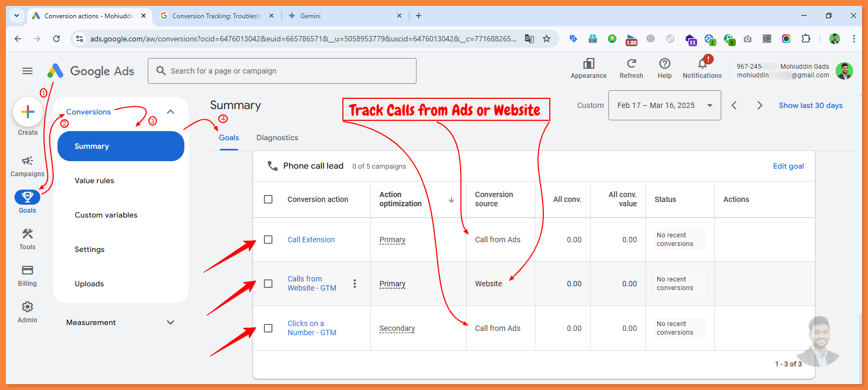Select all conversion actions checkbox
This screenshot has width=868, height=390.
click(268, 199)
